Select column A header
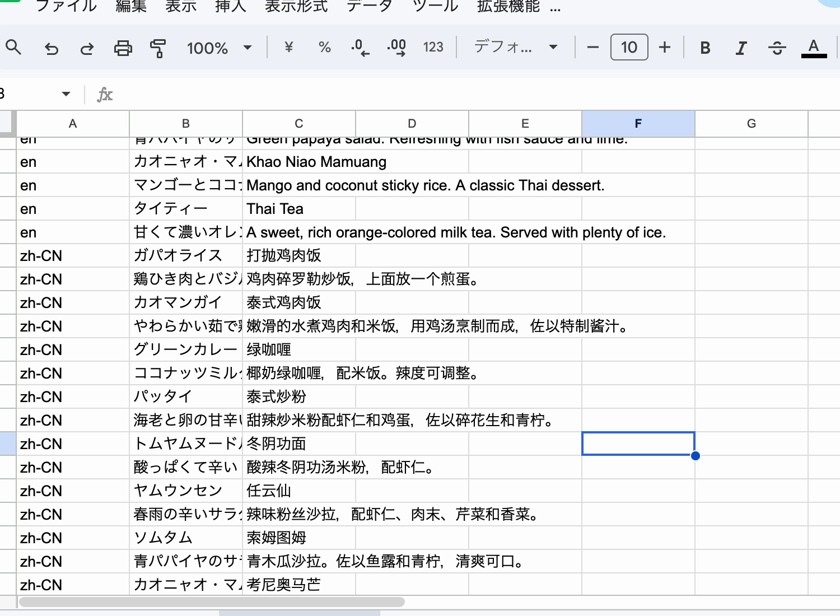The image size is (840, 616). 73,124
